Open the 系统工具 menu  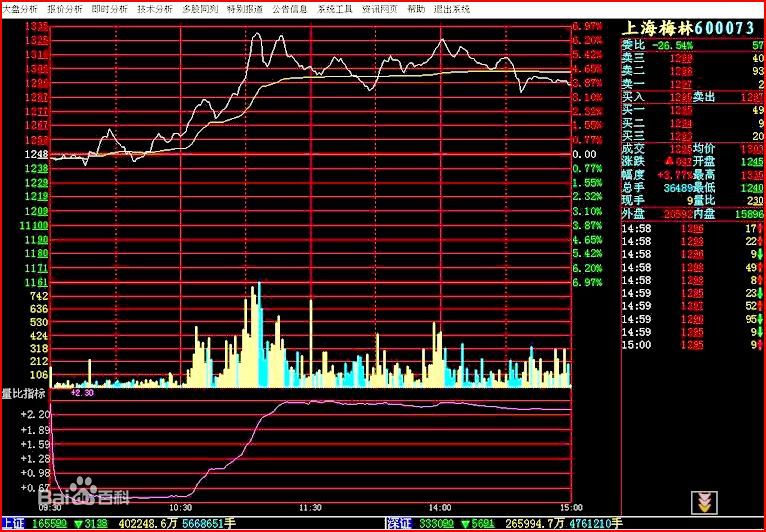(335, 9)
